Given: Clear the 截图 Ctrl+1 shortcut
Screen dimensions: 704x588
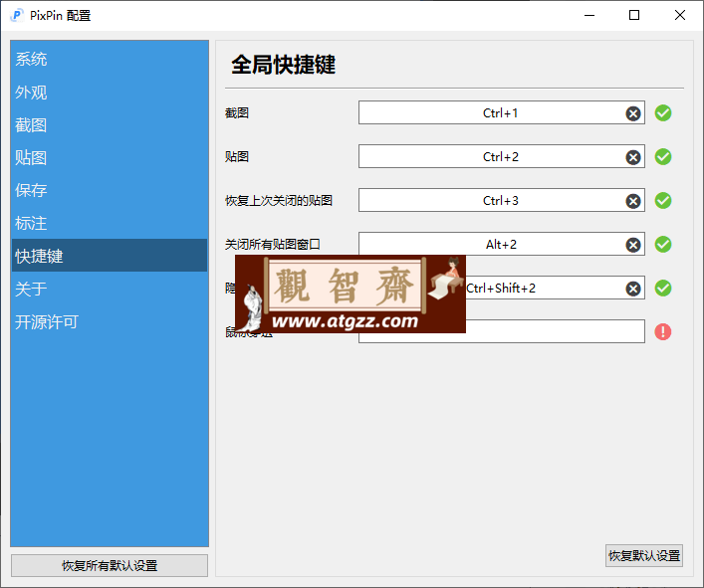Looking at the screenshot, I should click(x=633, y=113).
